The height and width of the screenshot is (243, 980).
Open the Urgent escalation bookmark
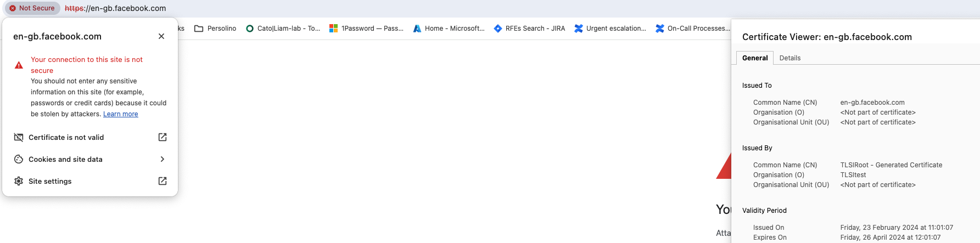pos(610,29)
